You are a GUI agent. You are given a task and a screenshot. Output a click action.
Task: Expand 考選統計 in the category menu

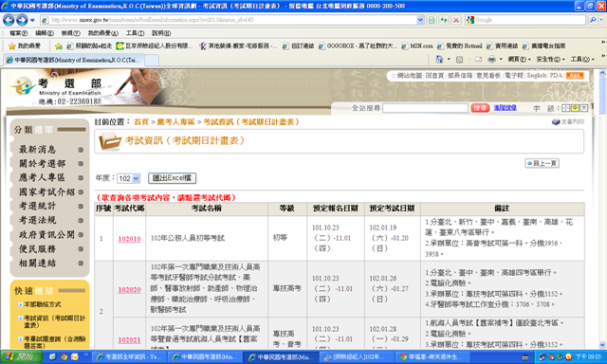[81, 207]
